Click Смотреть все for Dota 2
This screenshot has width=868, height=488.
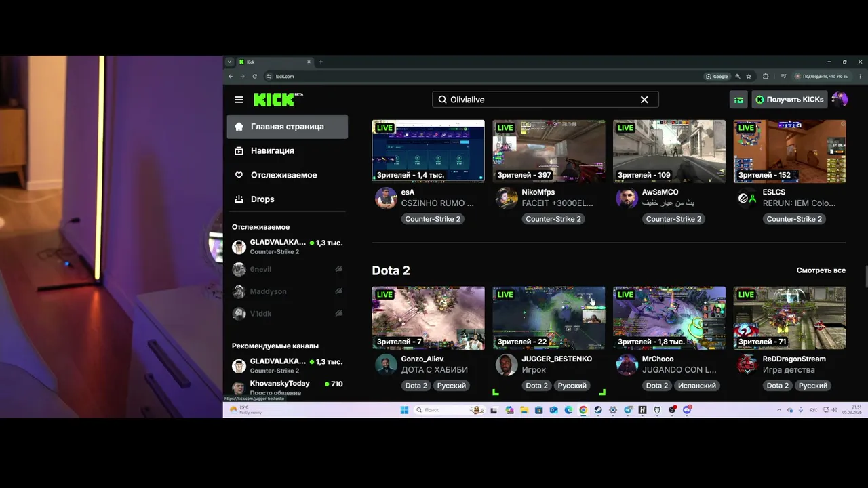click(821, 270)
